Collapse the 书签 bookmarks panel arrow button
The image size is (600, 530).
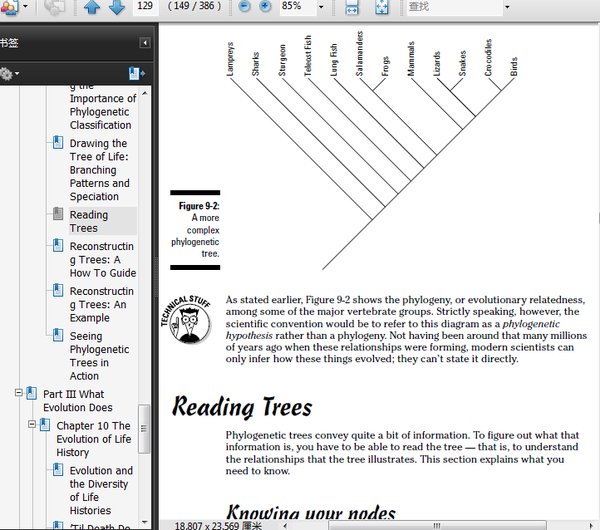145,42
